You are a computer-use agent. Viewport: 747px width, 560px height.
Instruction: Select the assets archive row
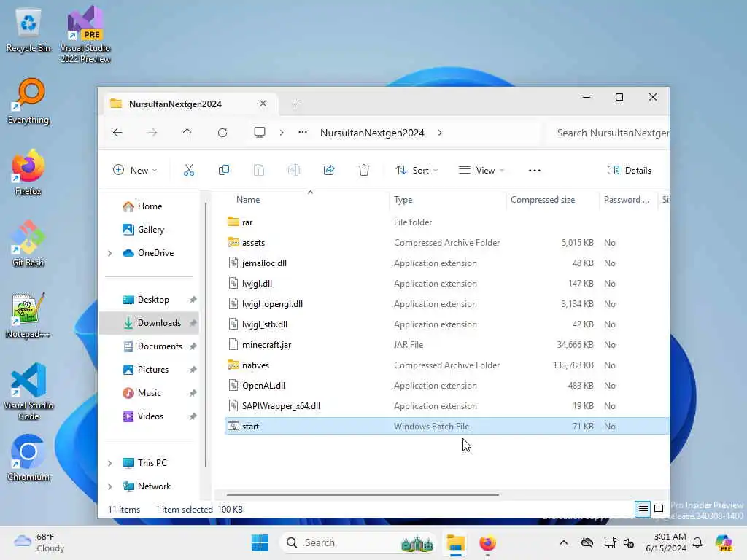446,243
